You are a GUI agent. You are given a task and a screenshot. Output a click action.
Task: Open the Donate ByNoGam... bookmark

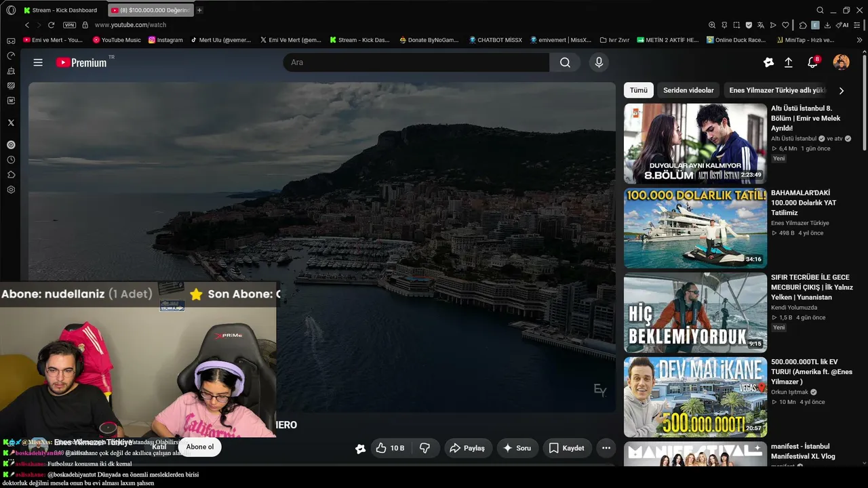(431, 40)
